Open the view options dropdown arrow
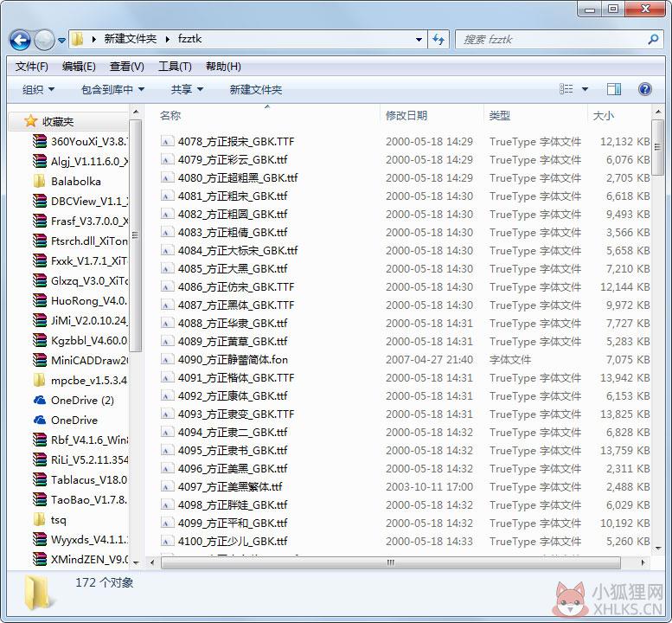Viewport: 672px width, 623px height. click(585, 89)
